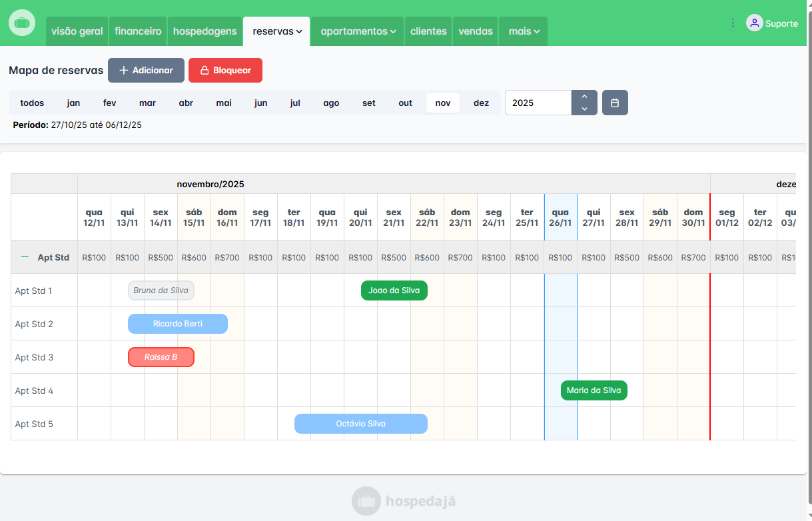Expand the mais menu
Screen dimensions: 812x521
click(524, 31)
